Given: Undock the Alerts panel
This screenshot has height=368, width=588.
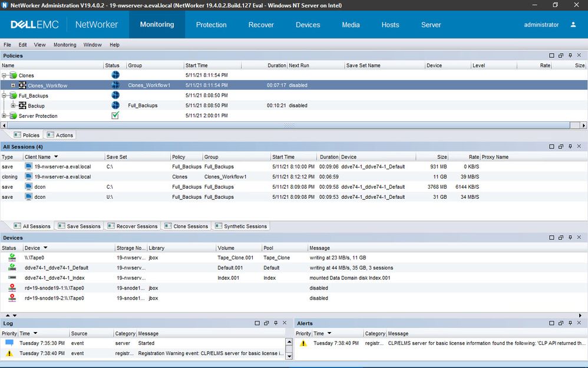Looking at the screenshot, I should 561,323.
